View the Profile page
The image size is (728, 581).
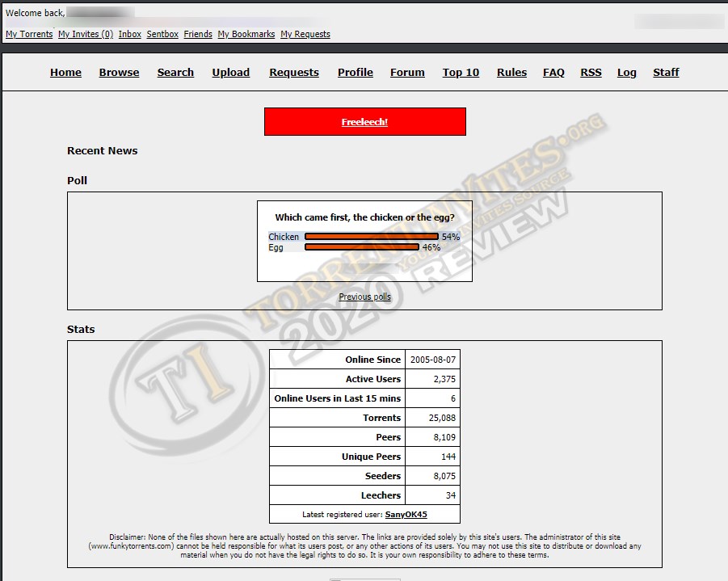tap(355, 73)
